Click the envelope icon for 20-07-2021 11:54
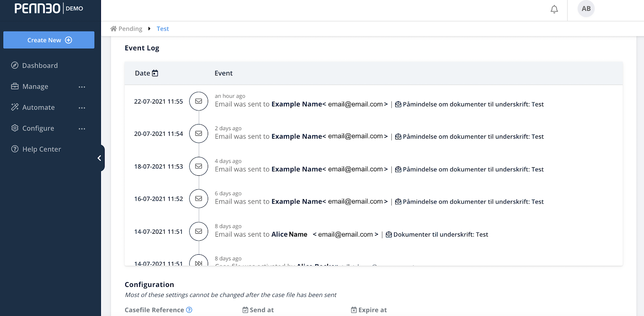Image resolution: width=644 pixels, height=316 pixels. 199,133
